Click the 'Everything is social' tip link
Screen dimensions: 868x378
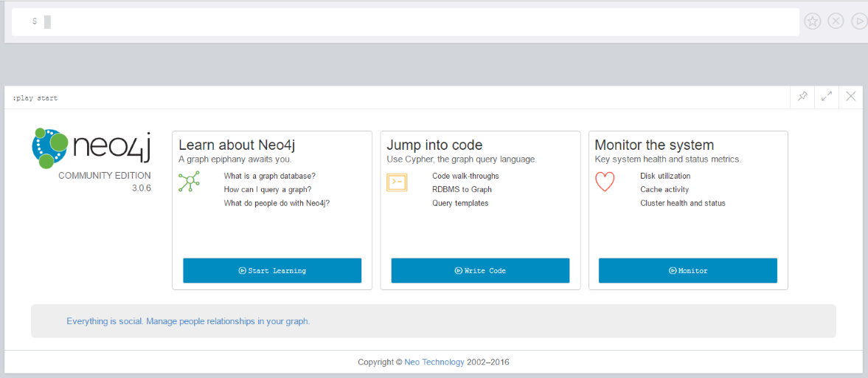coord(188,321)
